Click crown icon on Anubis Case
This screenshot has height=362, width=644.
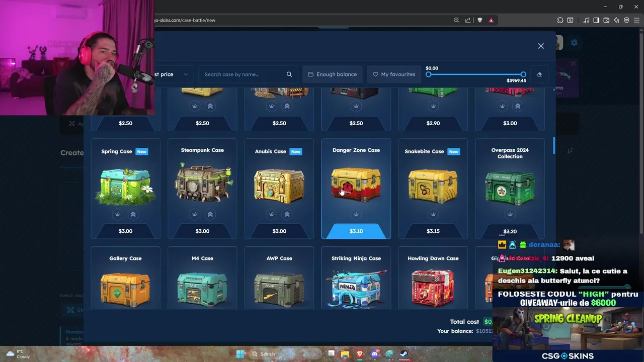(272, 214)
